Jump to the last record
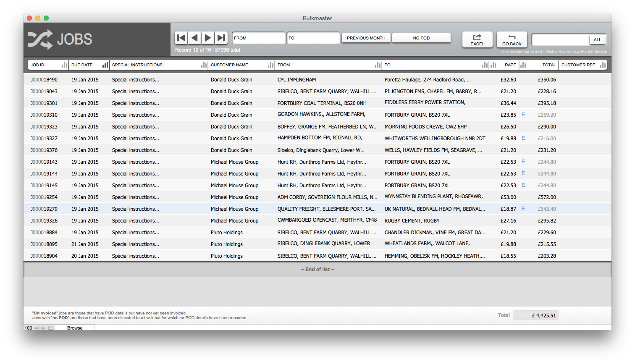 [x=221, y=38]
